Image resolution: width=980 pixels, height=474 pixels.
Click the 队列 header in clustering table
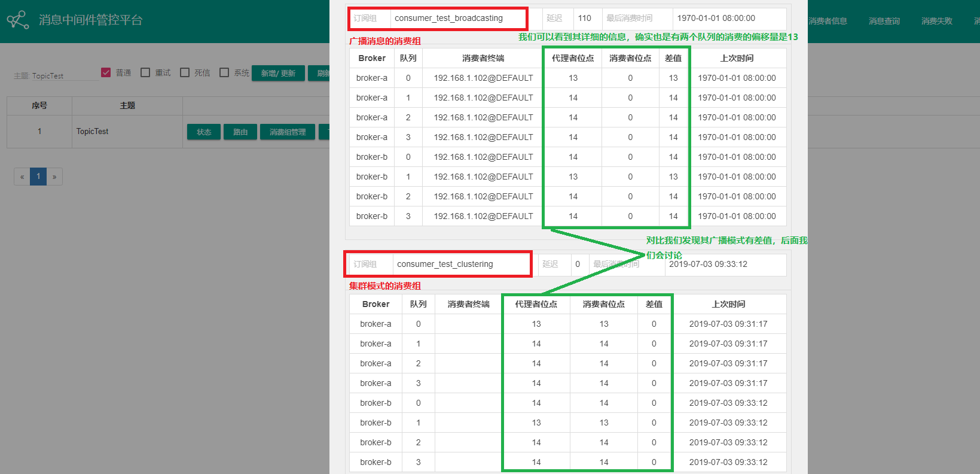pyautogui.click(x=419, y=304)
